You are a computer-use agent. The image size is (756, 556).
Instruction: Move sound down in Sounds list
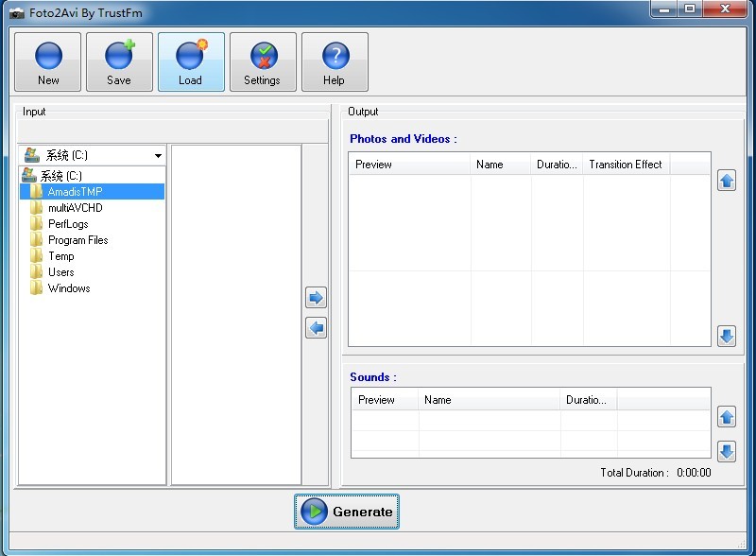coord(727,451)
